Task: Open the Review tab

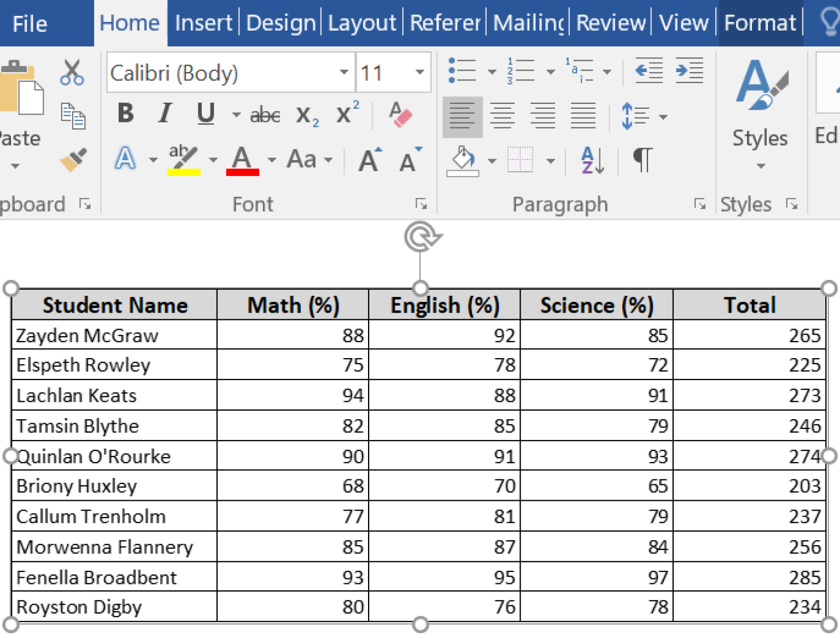Action: [611, 22]
